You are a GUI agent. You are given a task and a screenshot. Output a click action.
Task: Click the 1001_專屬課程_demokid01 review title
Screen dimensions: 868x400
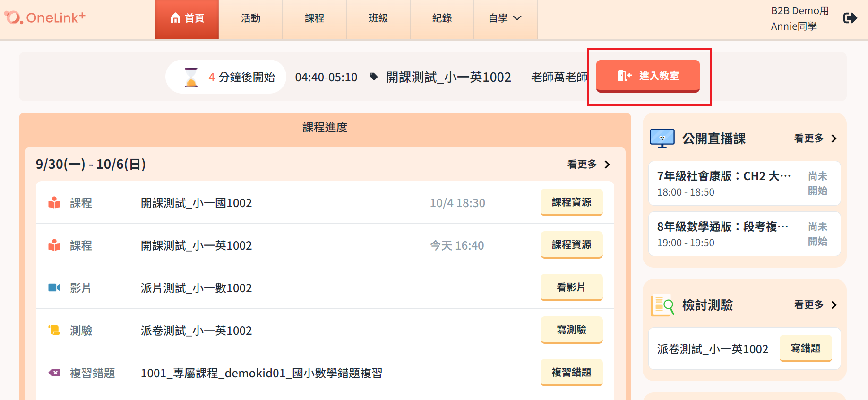point(261,373)
